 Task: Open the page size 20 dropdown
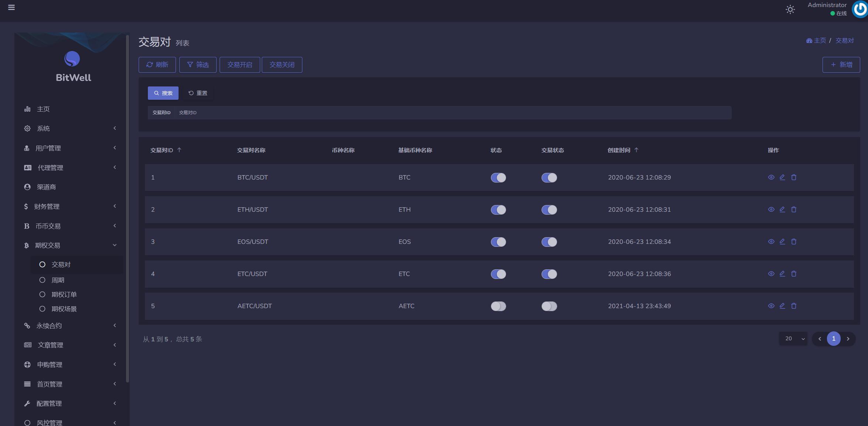(793, 339)
